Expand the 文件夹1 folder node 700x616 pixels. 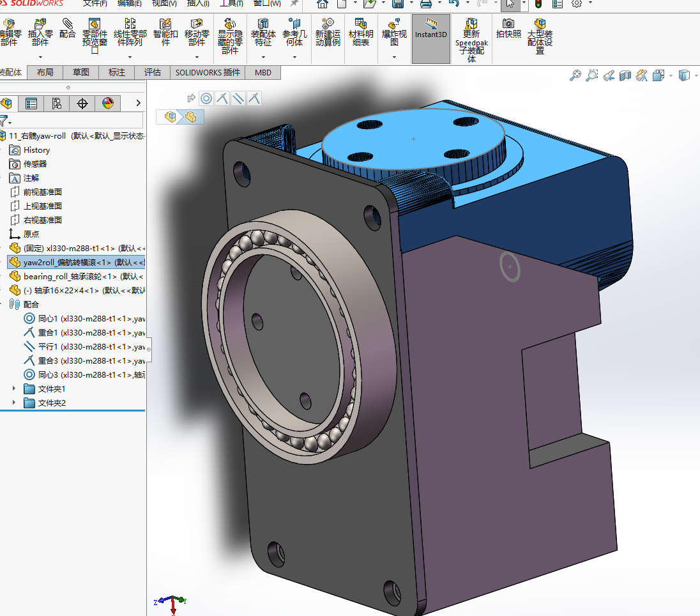click(x=14, y=389)
